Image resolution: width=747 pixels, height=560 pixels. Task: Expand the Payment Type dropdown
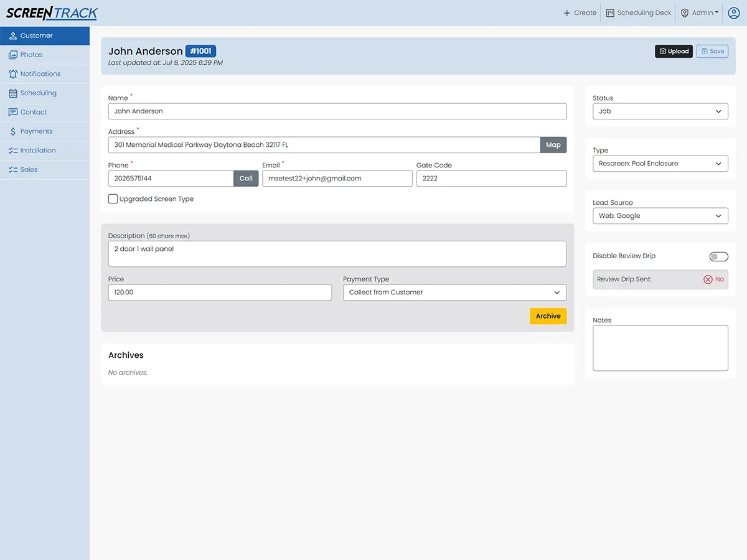coord(454,292)
